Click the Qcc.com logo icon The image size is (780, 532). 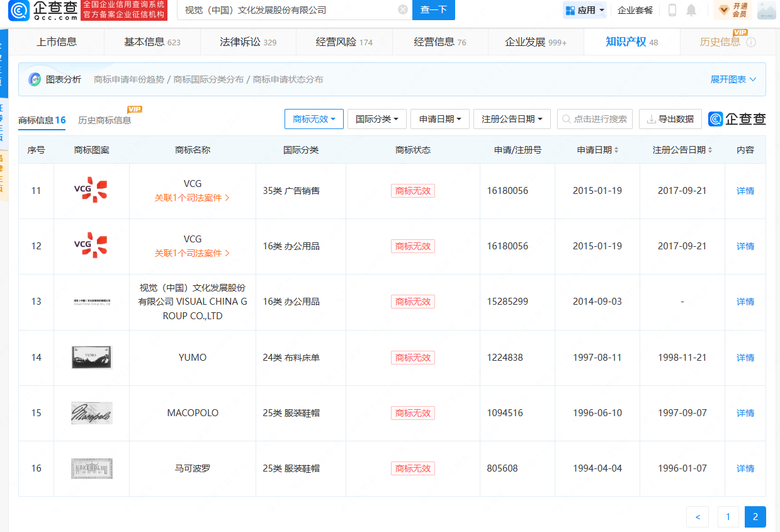pos(19,10)
